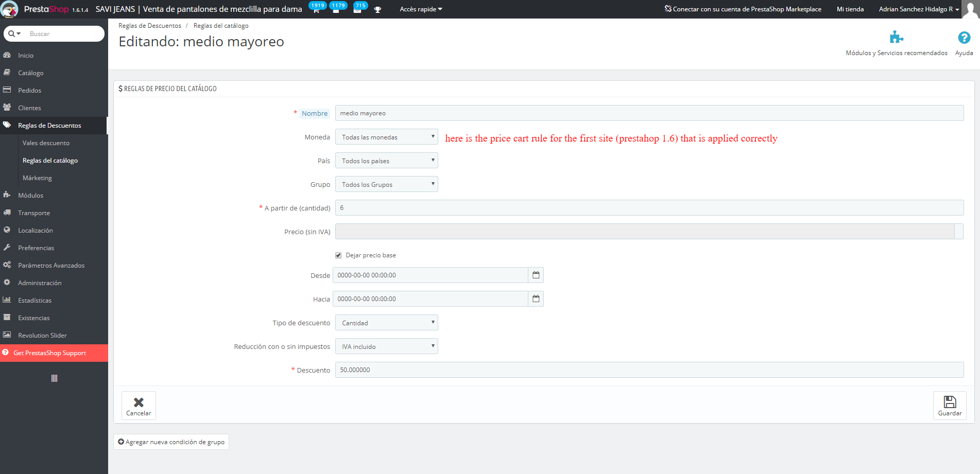Screen dimensions: 980x474
Task: Open the Desde date calendar picker
Action: [x=536, y=275]
